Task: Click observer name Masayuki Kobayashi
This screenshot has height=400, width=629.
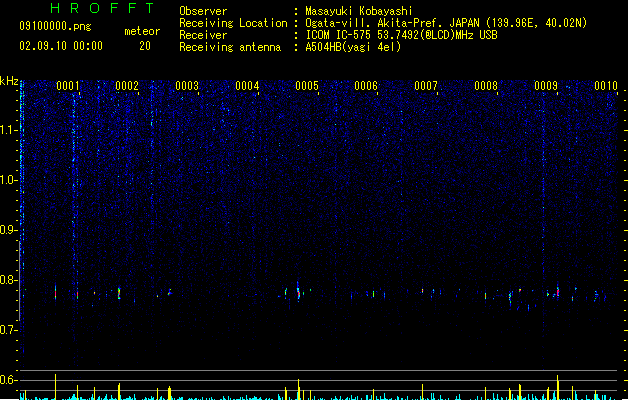Action: pos(359,11)
